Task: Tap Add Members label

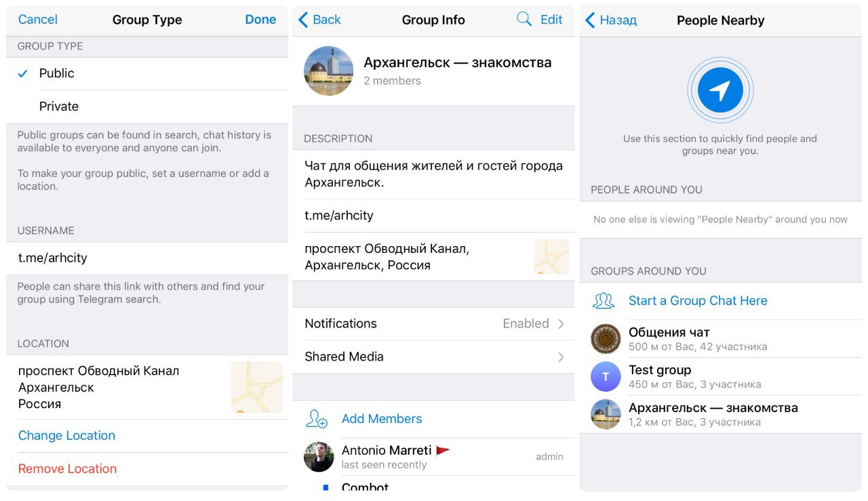Action: (382, 419)
